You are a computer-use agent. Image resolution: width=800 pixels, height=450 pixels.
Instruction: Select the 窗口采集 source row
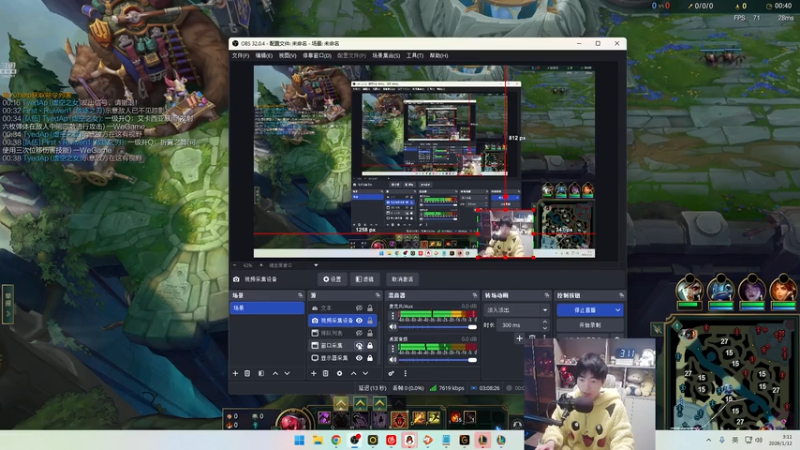pyautogui.click(x=343, y=345)
